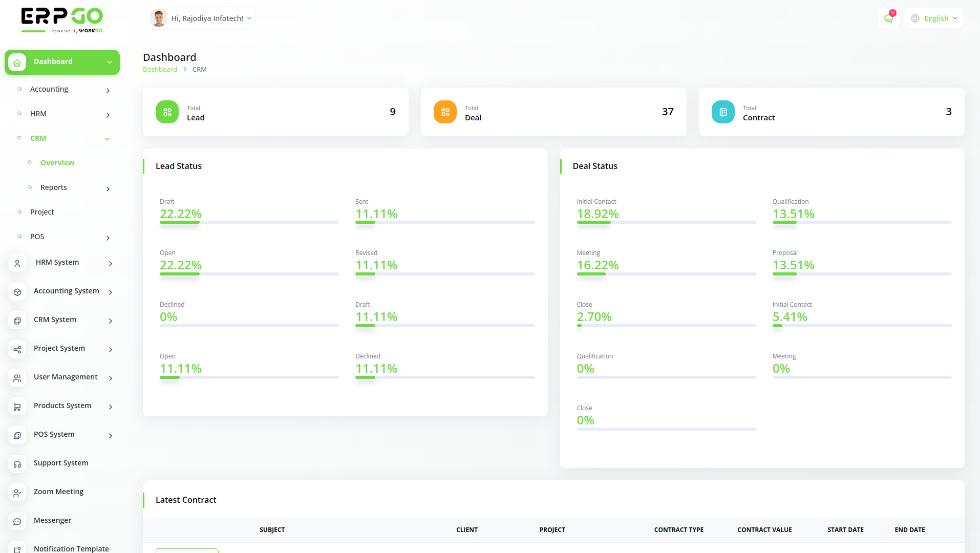
Task: Open the English language dropdown
Action: point(934,18)
